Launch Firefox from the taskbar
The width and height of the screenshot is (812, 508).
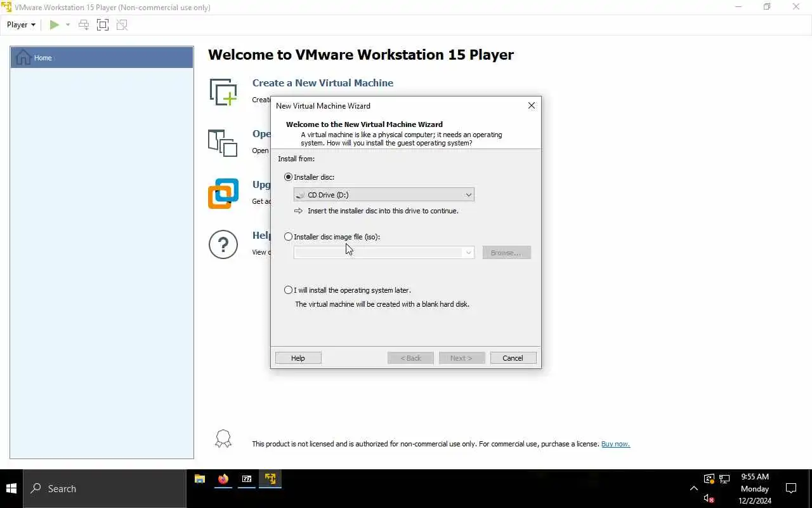click(x=223, y=479)
